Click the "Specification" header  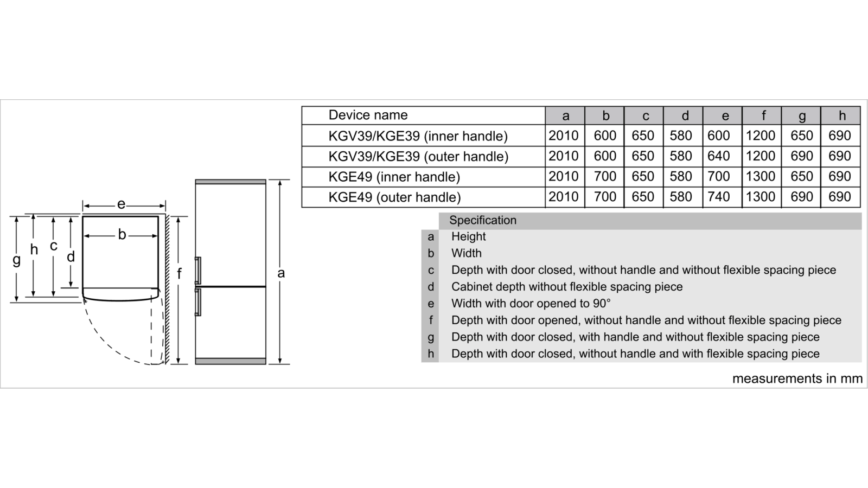click(483, 220)
